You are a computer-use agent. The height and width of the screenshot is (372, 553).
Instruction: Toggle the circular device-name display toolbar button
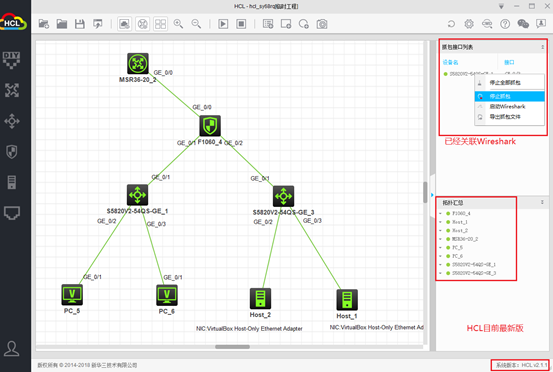142,24
